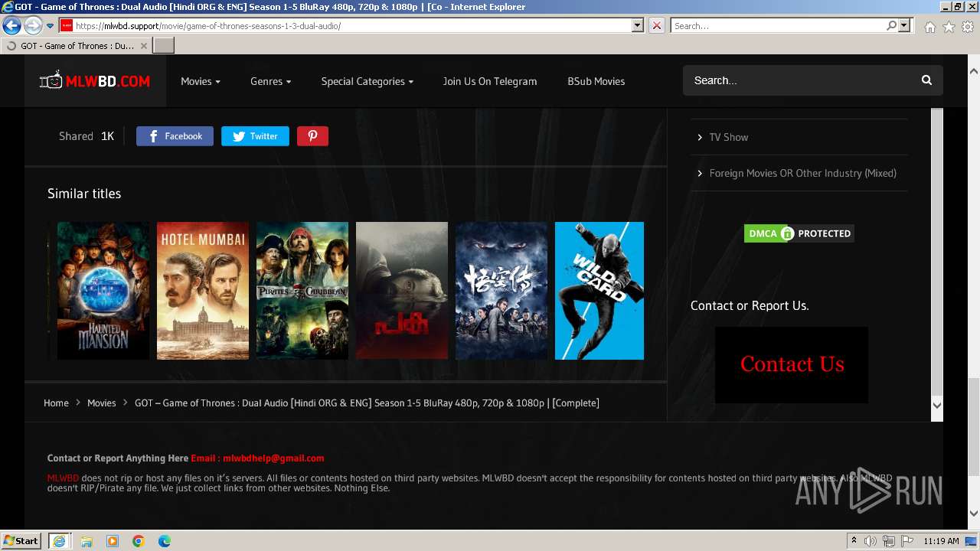
Task: Open the Wild Card poster
Action: (599, 291)
